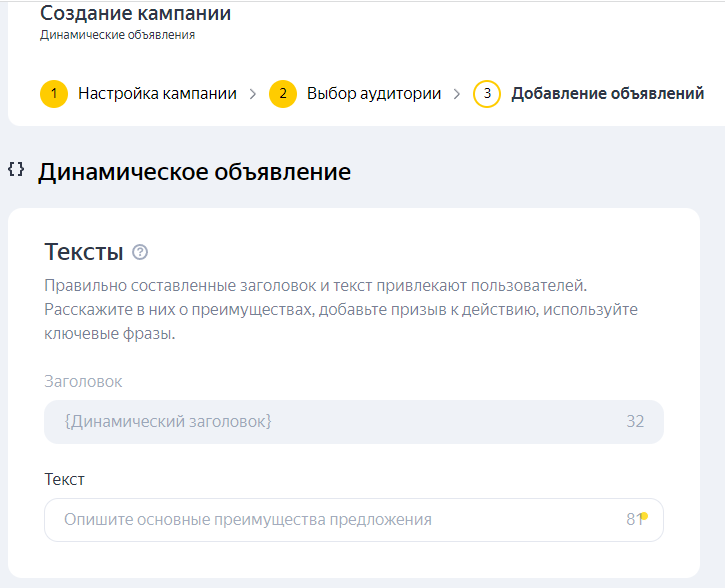Click the chevron after Настройка кампании

(x=252, y=94)
